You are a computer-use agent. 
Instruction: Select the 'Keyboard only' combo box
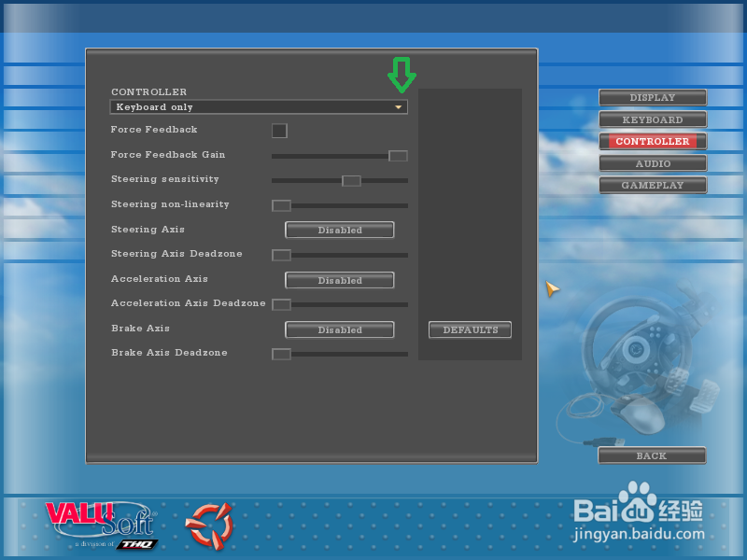[259, 106]
